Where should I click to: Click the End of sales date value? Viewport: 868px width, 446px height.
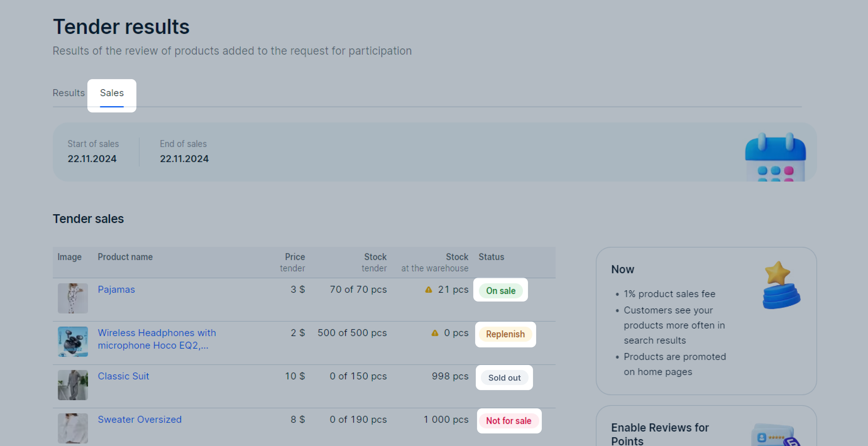tap(184, 159)
